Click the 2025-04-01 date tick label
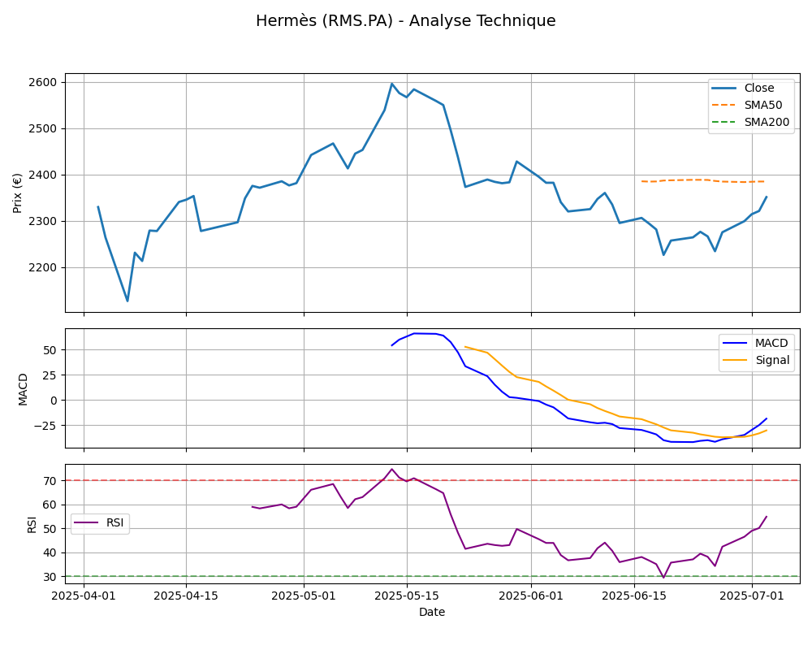Image resolution: width=812 pixels, height=650 pixels. tap(84, 596)
